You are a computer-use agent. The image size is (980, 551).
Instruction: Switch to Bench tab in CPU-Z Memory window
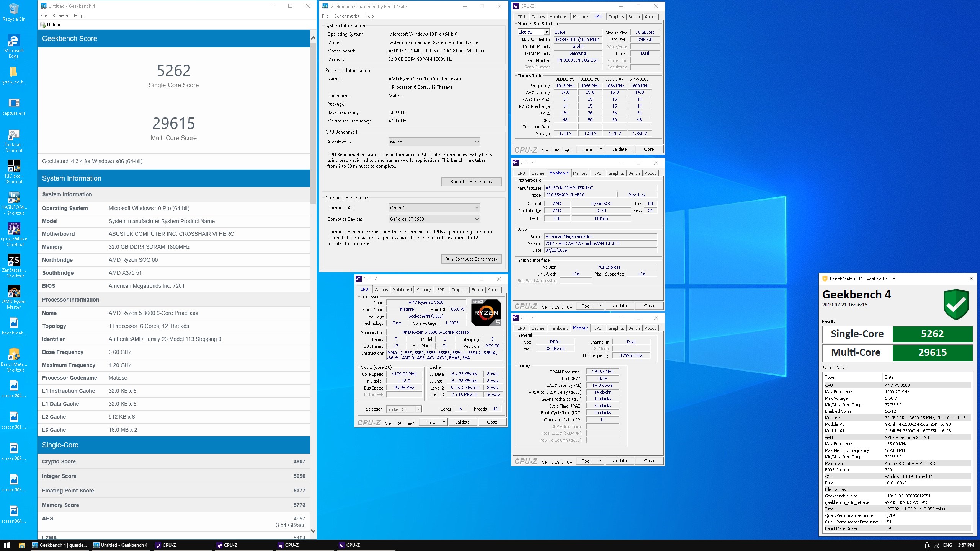coord(634,328)
